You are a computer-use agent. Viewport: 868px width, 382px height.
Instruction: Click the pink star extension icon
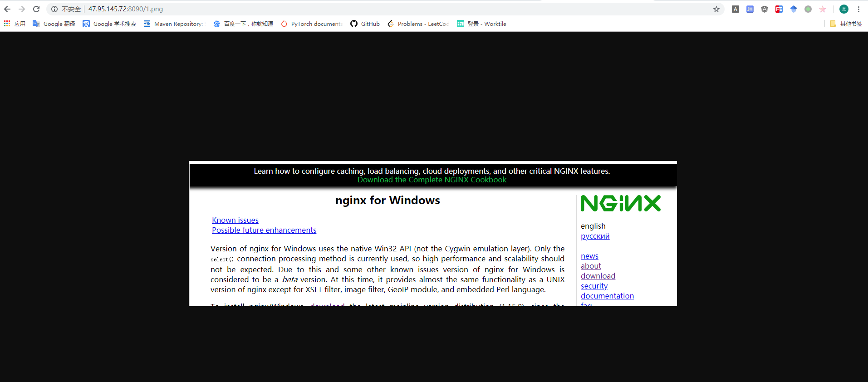pos(823,9)
